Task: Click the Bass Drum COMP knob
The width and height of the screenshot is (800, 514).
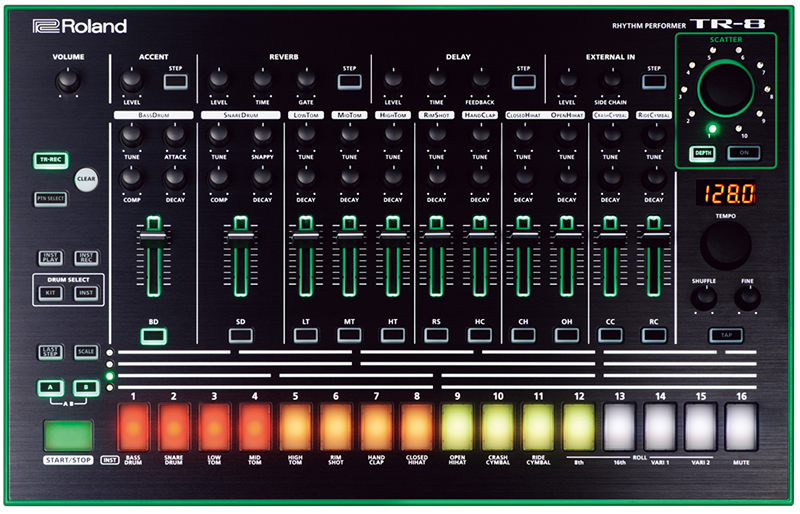Action: point(132,178)
